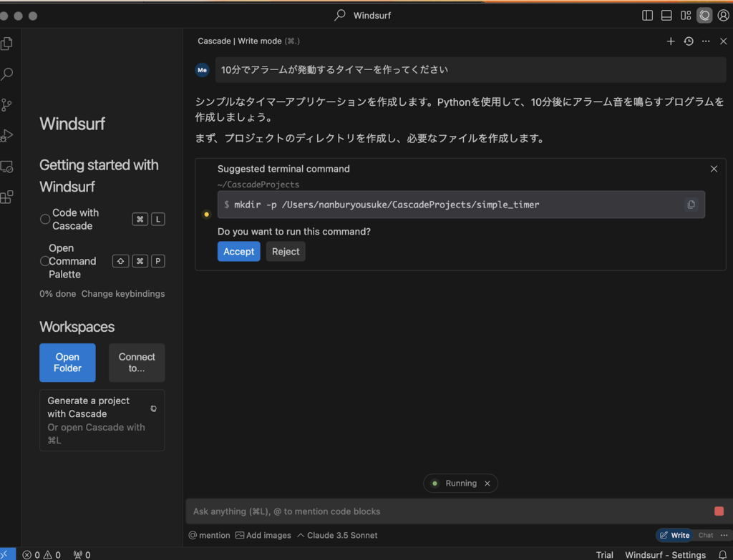The width and height of the screenshot is (733, 560).
Task: Close the Cascade panel
Action: click(x=723, y=41)
